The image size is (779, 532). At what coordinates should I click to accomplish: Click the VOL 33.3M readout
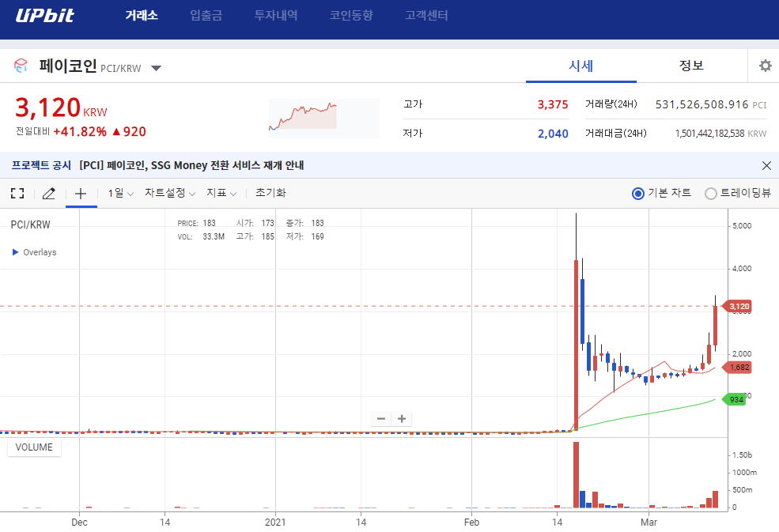click(201, 236)
